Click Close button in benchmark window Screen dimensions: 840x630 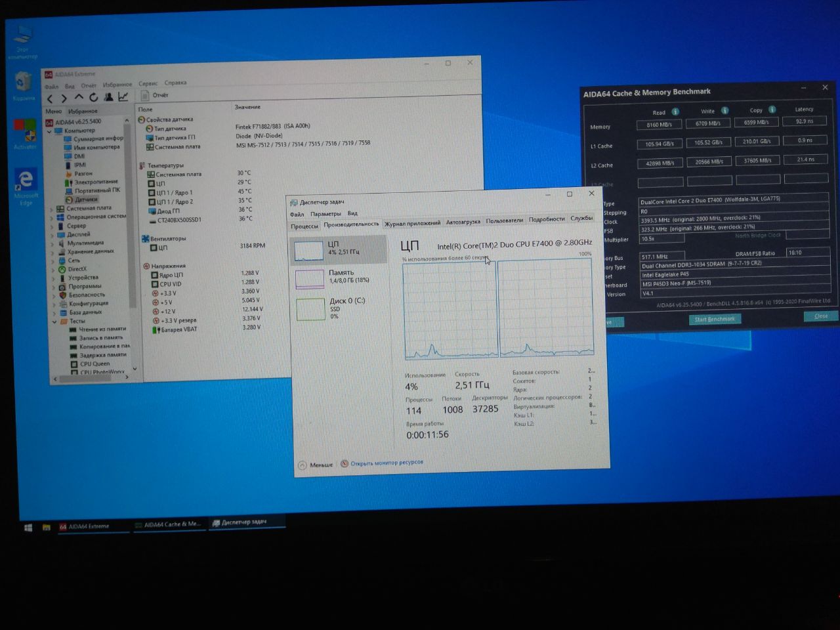pos(820,316)
